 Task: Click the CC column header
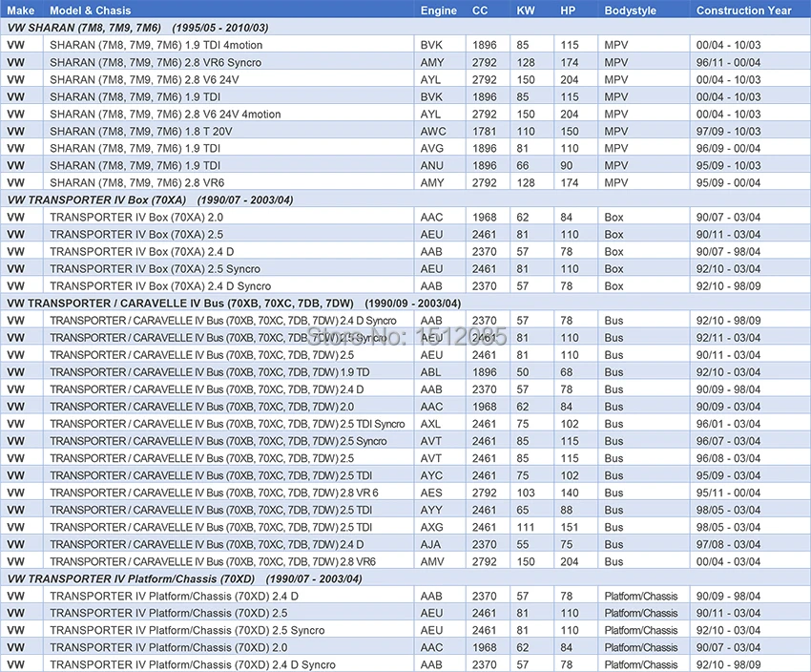click(x=480, y=10)
